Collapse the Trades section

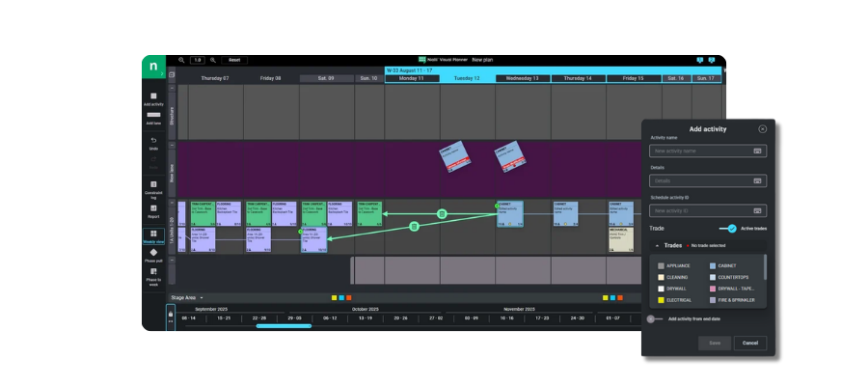pyautogui.click(x=657, y=246)
